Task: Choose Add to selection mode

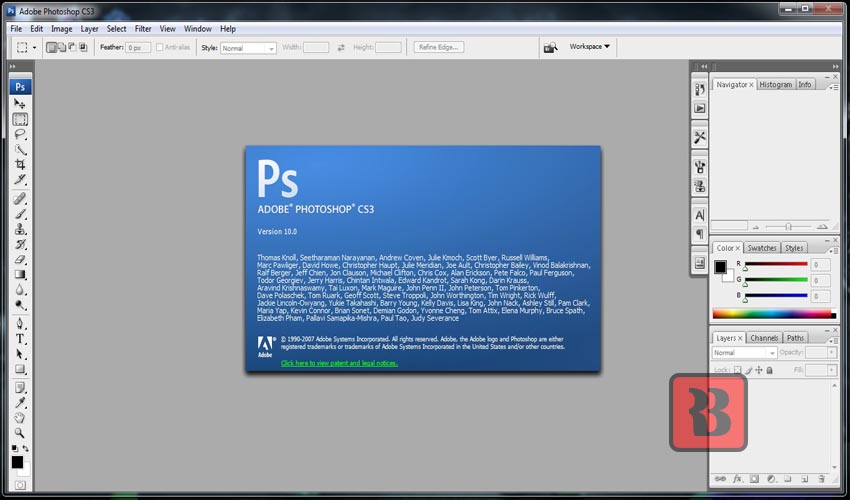Action: [62, 47]
